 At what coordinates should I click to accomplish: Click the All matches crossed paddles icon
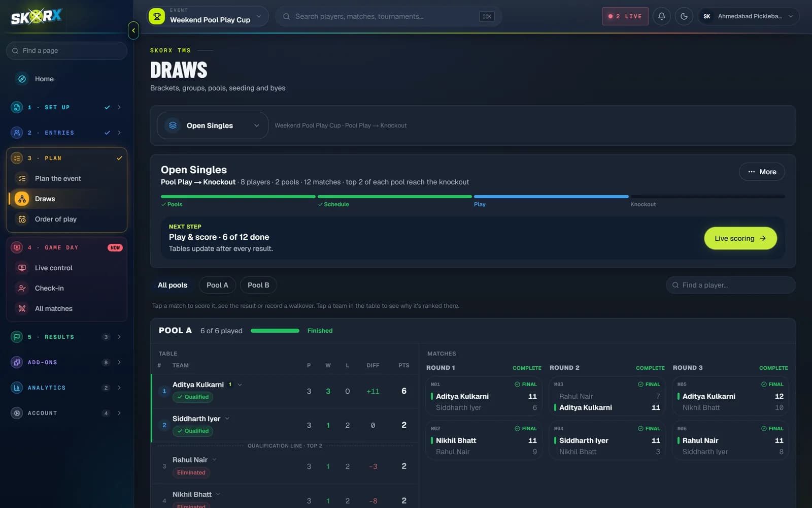22,308
